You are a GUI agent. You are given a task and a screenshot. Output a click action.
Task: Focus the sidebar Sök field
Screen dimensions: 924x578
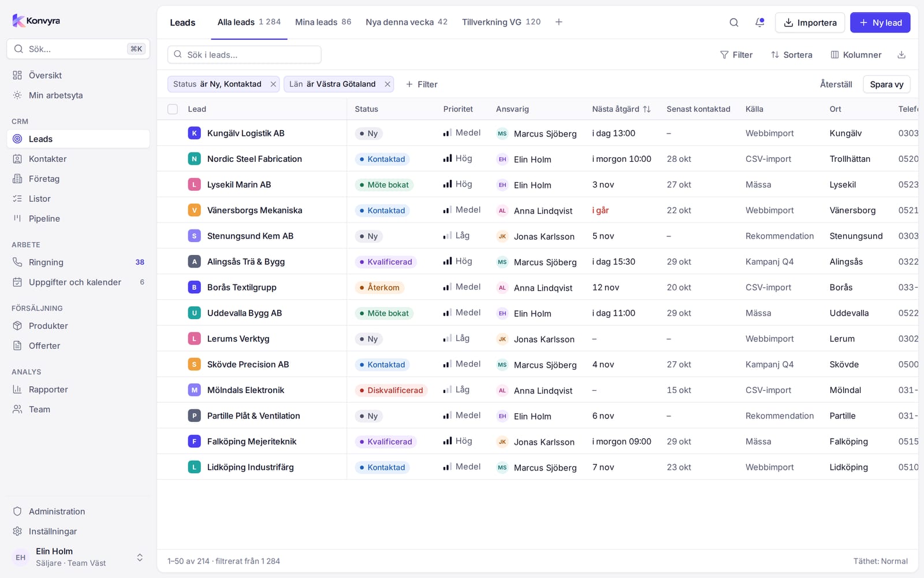coord(78,49)
